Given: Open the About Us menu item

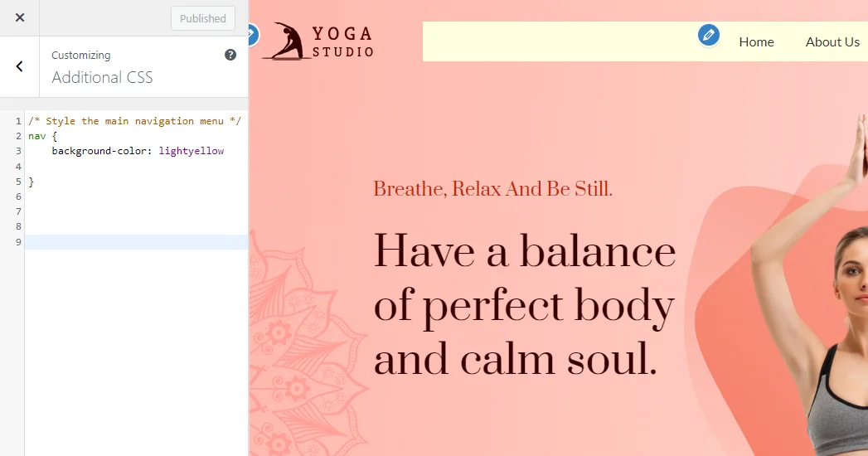Looking at the screenshot, I should (x=832, y=41).
